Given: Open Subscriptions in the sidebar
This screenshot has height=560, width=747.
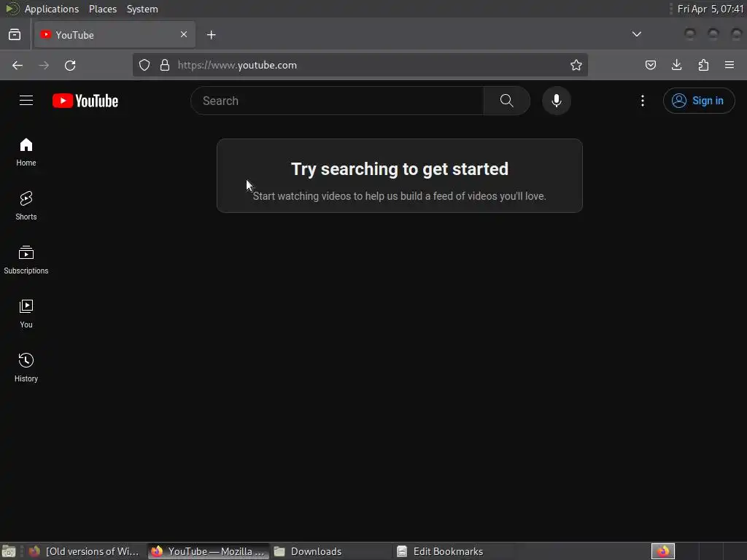Looking at the screenshot, I should (26, 260).
